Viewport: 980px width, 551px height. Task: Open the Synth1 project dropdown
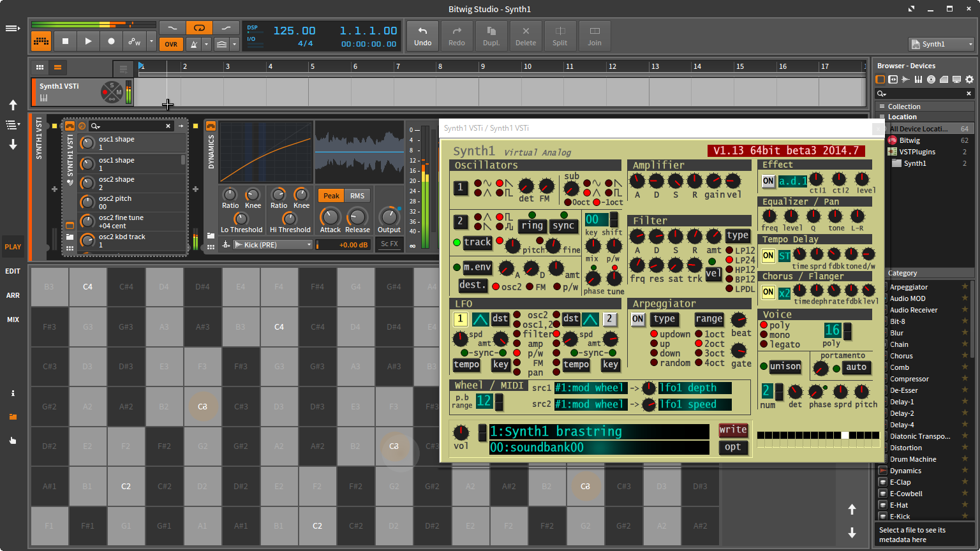(941, 44)
